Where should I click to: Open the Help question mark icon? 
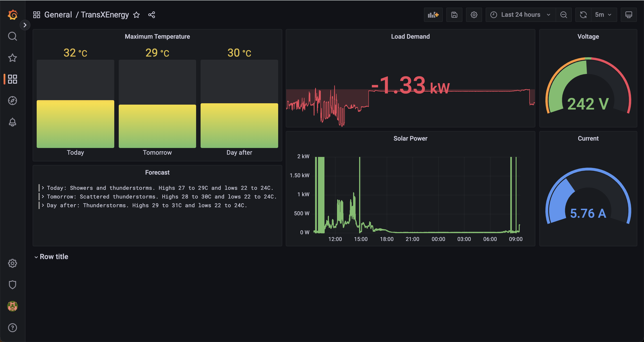click(x=13, y=328)
